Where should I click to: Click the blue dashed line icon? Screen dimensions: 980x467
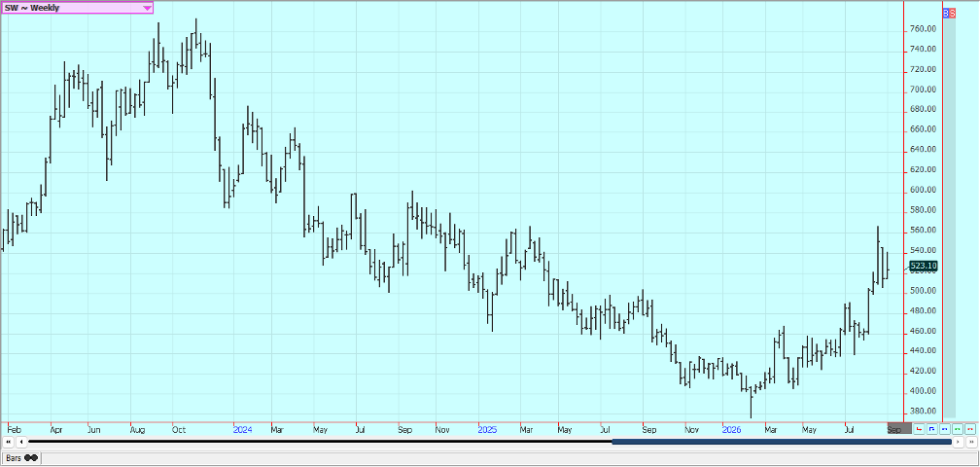pos(944,429)
